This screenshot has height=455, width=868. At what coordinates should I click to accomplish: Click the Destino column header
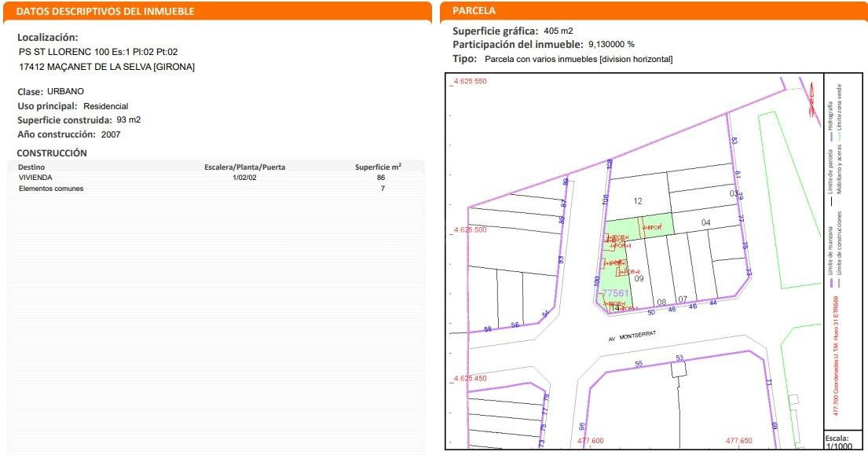[x=31, y=167]
